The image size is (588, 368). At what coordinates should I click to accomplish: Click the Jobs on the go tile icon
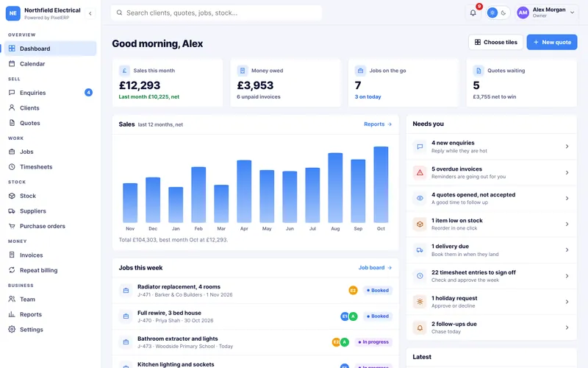[x=360, y=71]
